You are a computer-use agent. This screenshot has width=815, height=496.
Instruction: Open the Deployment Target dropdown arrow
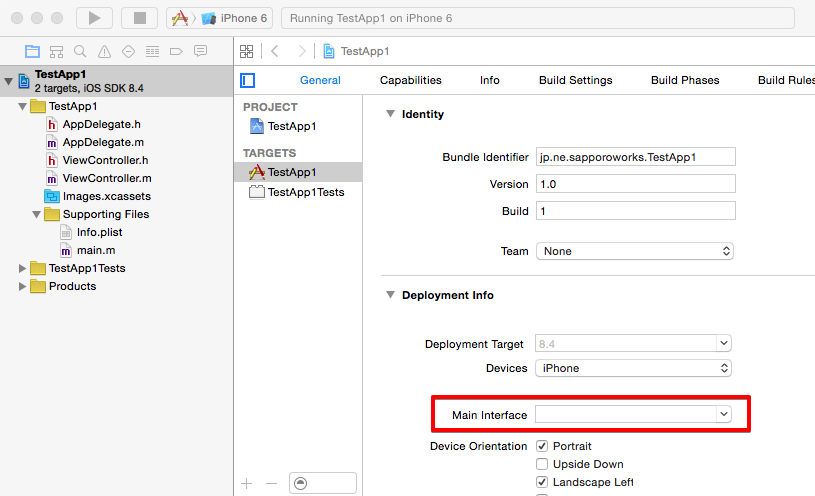click(724, 344)
